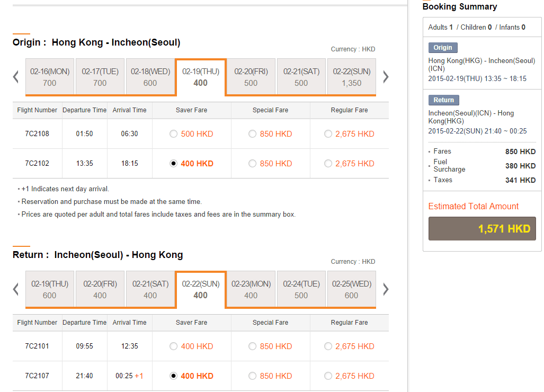Show earlier dates for Return flight
The height and width of the screenshot is (392, 544).
16,289
